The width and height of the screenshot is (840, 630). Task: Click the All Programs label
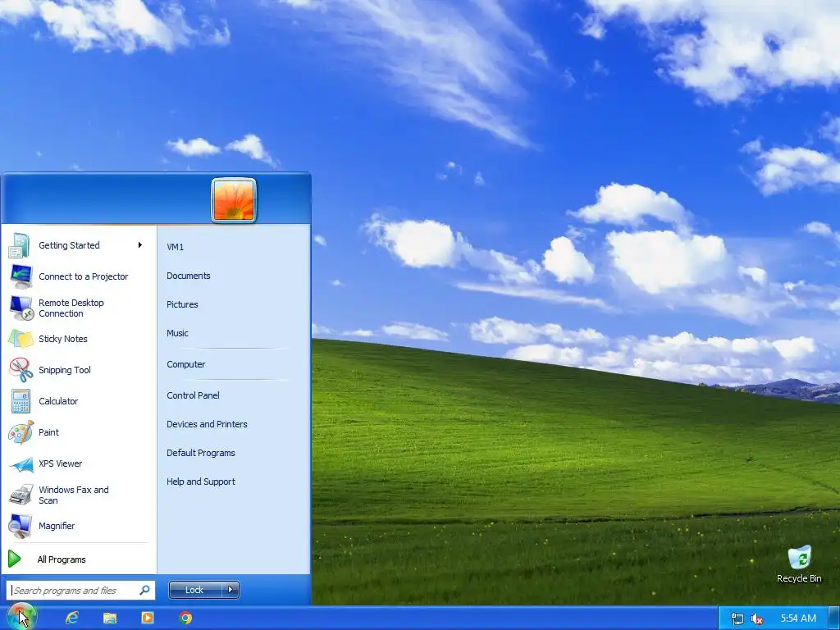[x=62, y=559]
